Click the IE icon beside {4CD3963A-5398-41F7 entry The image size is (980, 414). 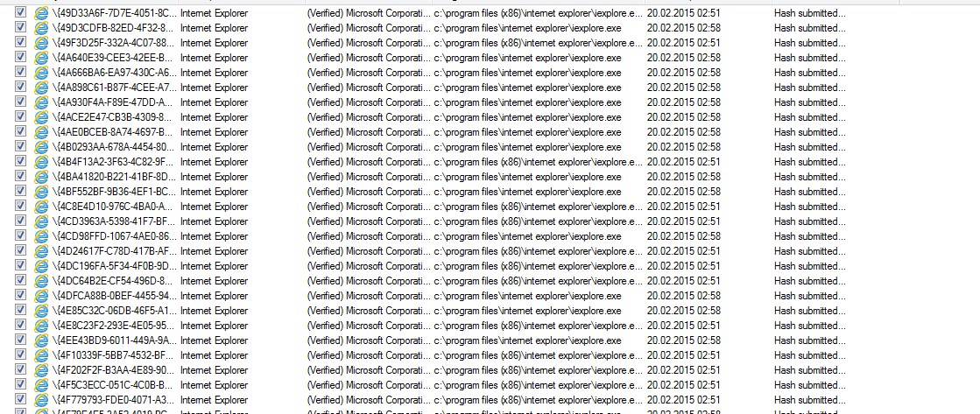(x=41, y=221)
